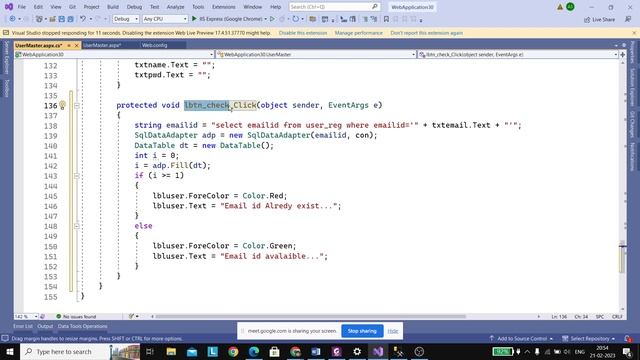Open the Any CPU platform dropdown
The height and width of the screenshot is (360, 640).
(x=165, y=19)
